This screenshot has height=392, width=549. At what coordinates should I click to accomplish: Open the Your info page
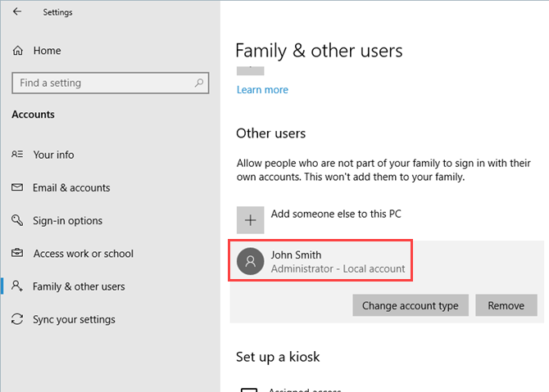point(54,155)
